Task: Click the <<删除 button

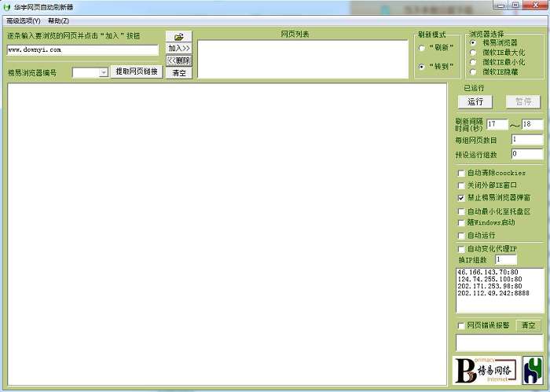Action: pos(179,60)
